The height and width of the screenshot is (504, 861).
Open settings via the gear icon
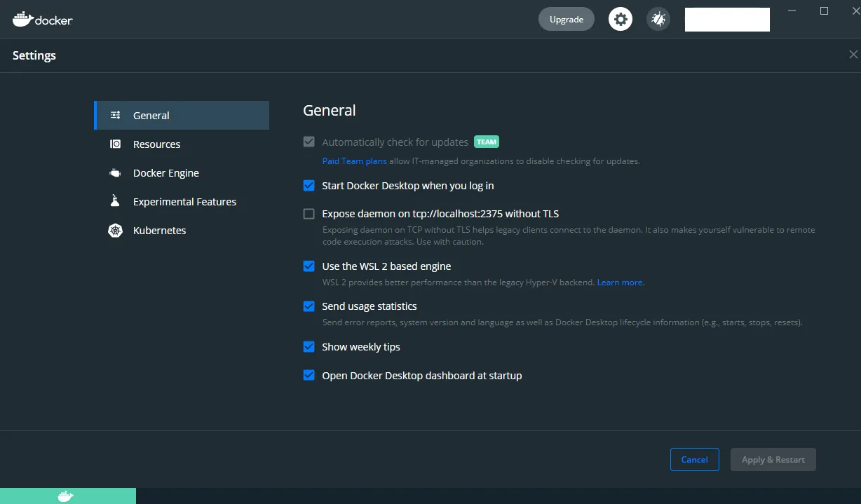click(x=621, y=19)
